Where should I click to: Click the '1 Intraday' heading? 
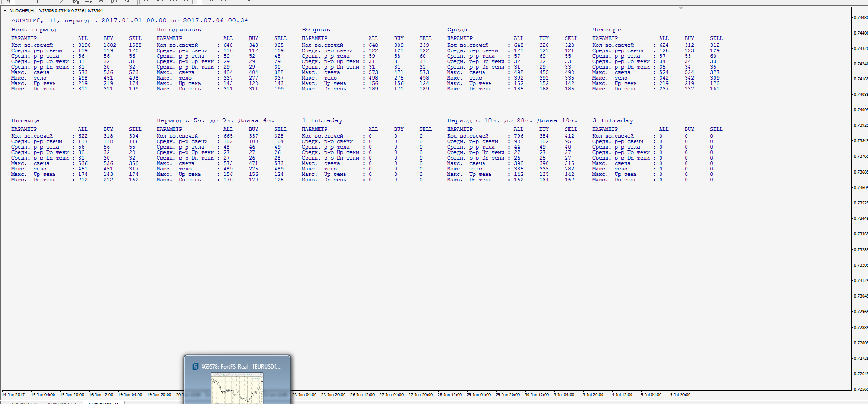pos(322,120)
